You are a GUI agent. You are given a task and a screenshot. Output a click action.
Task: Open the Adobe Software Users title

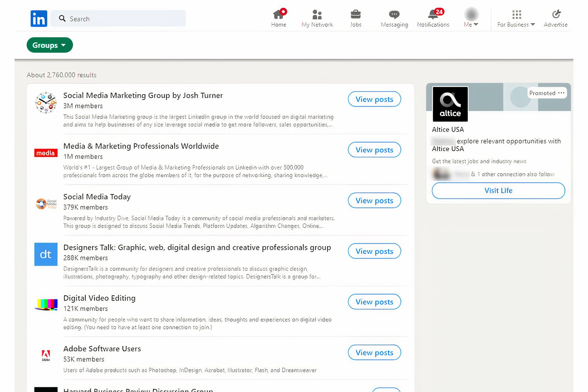pyautogui.click(x=102, y=349)
